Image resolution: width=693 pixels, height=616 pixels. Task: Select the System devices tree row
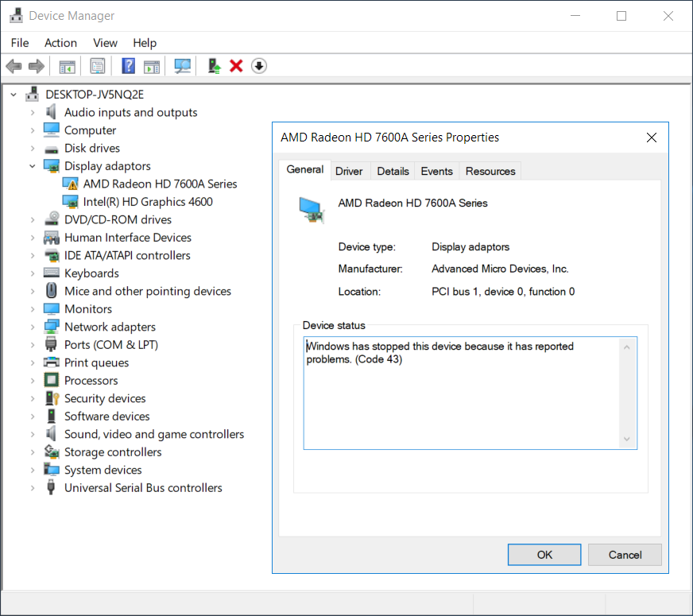tap(103, 471)
